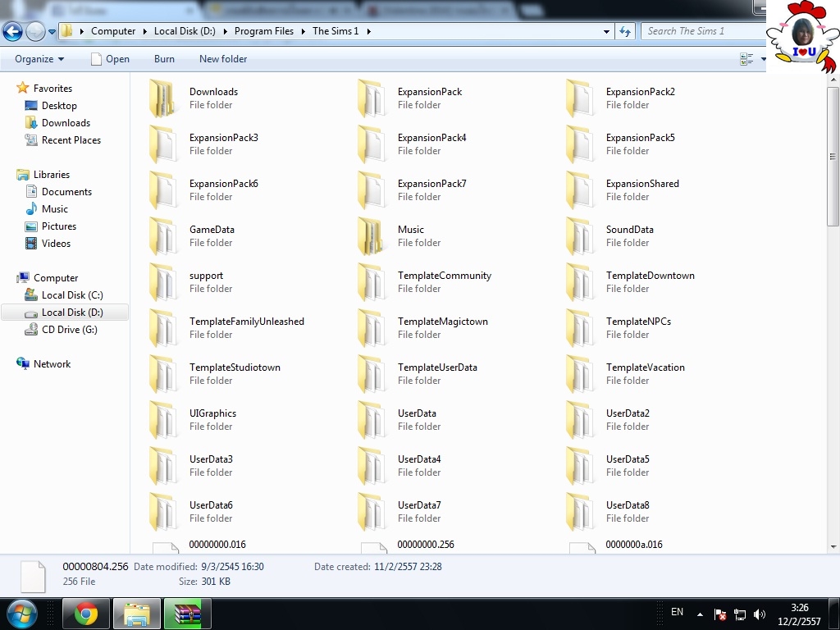The image size is (840, 630).
Task: Click the UserData8 folder name
Action: point(628,505)
